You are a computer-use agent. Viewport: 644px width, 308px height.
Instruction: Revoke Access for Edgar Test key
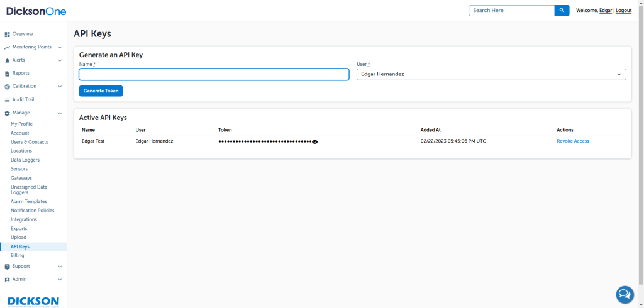coord(572,141)
